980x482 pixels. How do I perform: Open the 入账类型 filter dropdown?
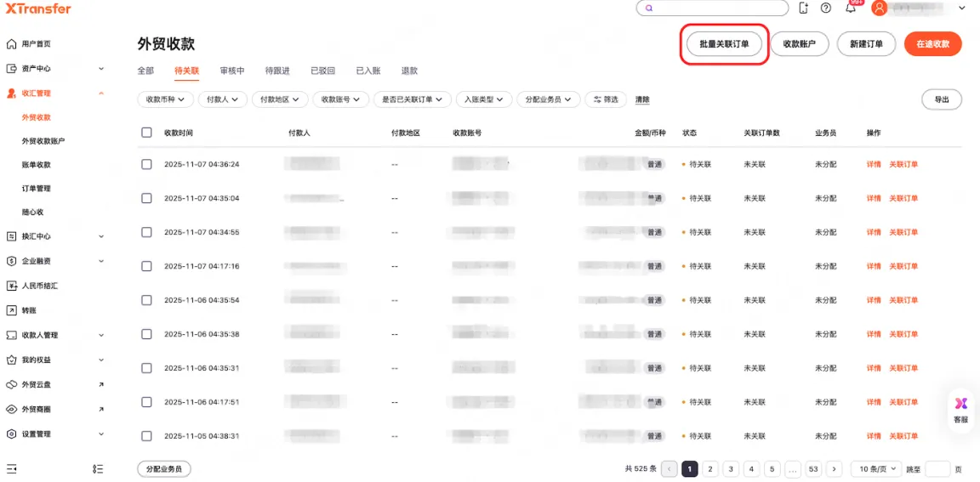[484, 99]
